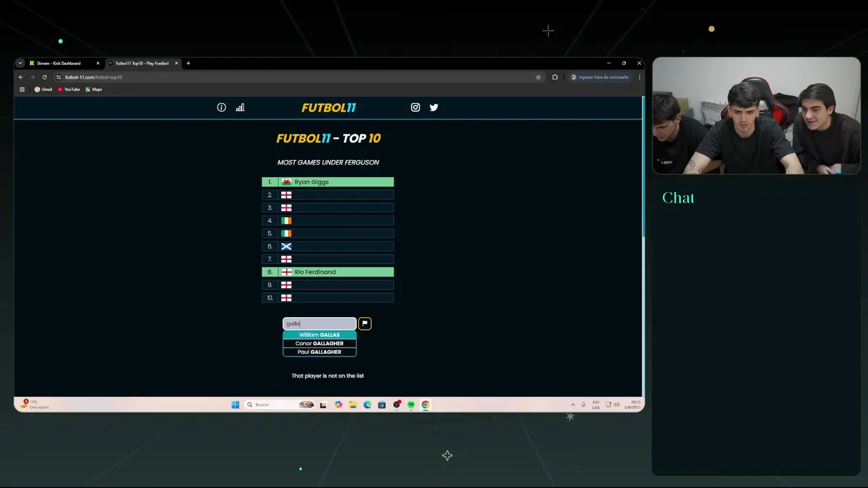Viewport: 868px width, 488px height.
Task: Open the Gmail bookmark
Action: (x=43, y=89)
